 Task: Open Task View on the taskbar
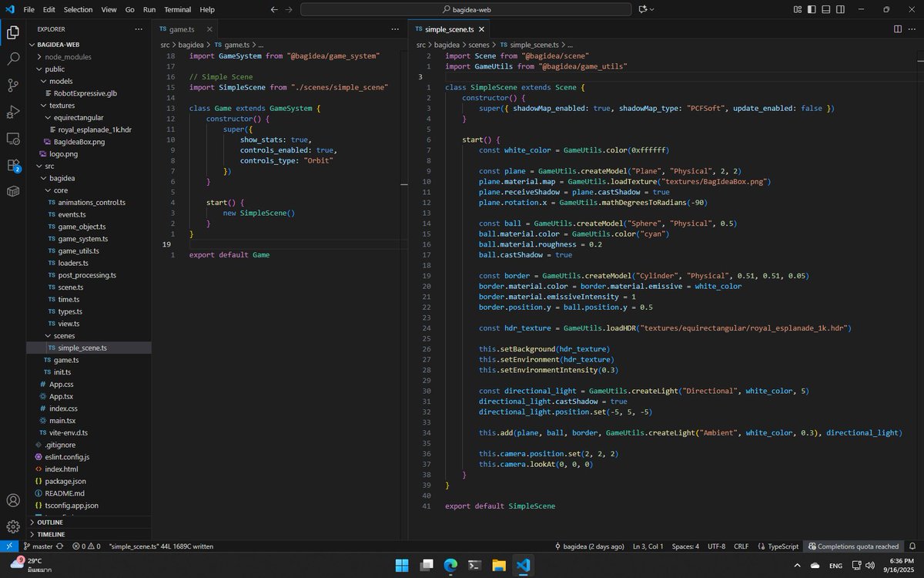[426, 565]
